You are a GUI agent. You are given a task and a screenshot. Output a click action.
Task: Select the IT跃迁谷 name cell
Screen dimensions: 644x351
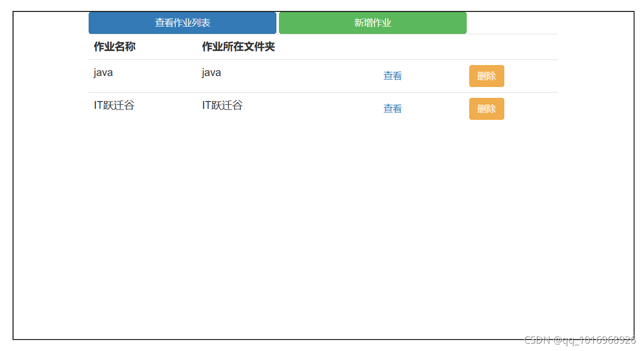tap(113, 105)
